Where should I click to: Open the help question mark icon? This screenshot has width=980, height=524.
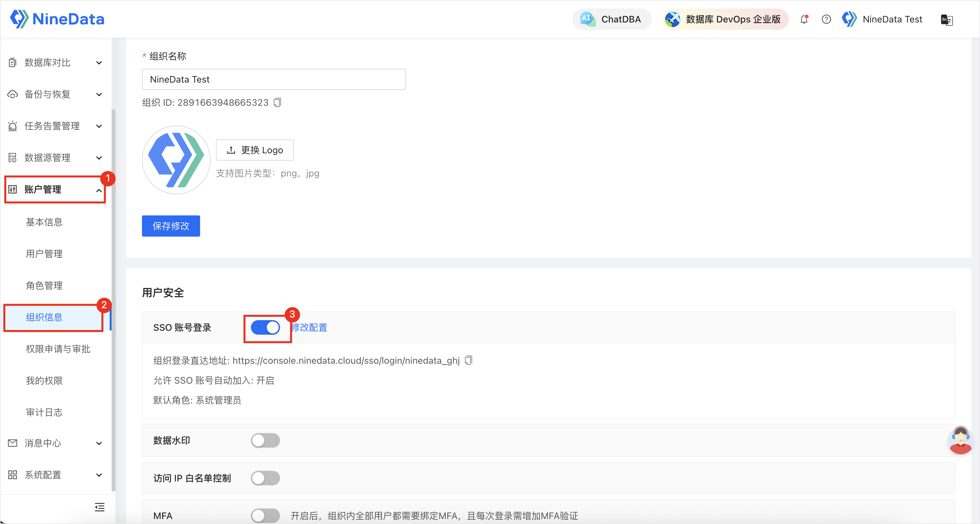(x=826, y=19)
